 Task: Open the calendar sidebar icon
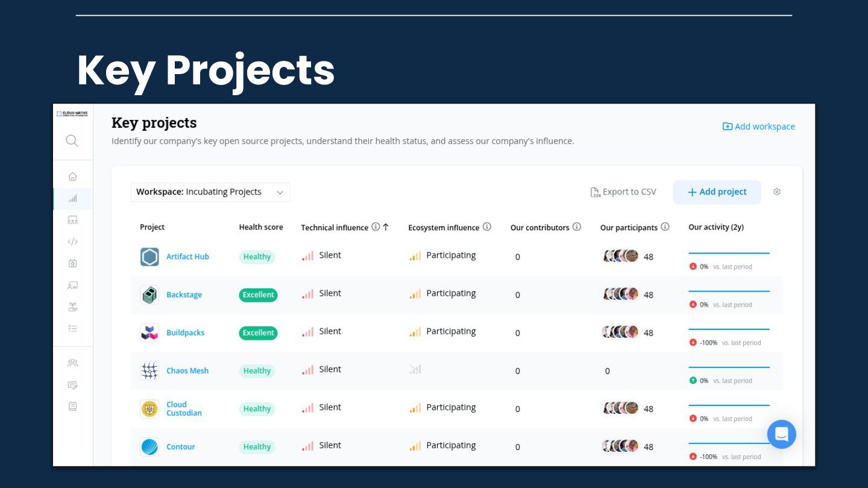72,263
